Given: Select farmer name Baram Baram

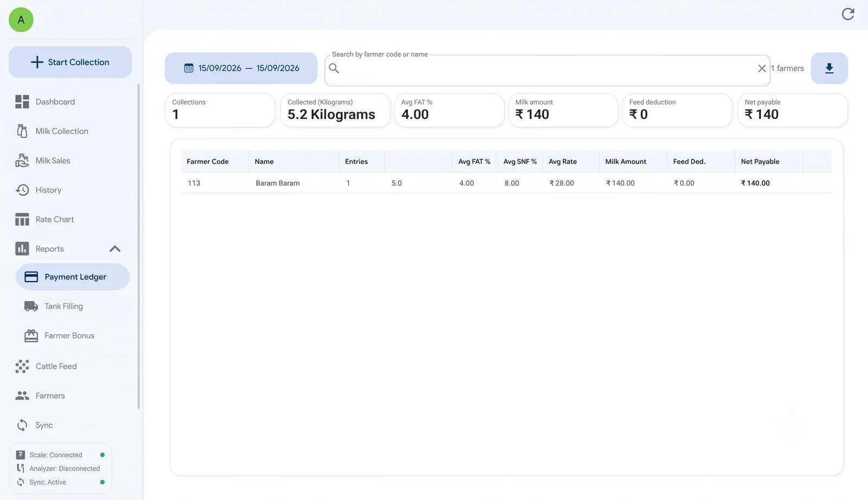Looking at the screenshot, I should 278,183.
